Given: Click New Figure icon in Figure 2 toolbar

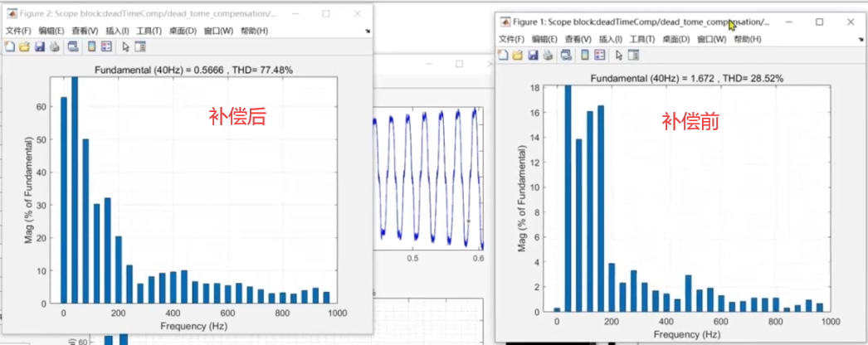Looking at the screenshot, I should [x=10, y=47].
